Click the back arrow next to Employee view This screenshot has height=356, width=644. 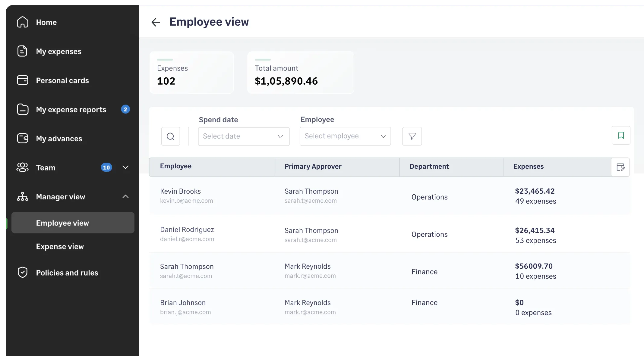(x=155, y=22)
